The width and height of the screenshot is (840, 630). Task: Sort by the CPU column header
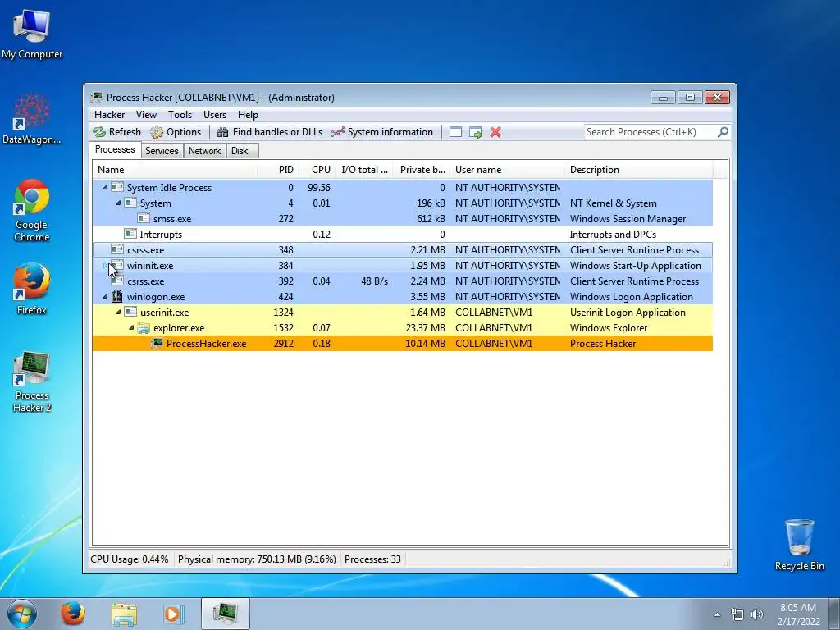[x=317, y=169]
